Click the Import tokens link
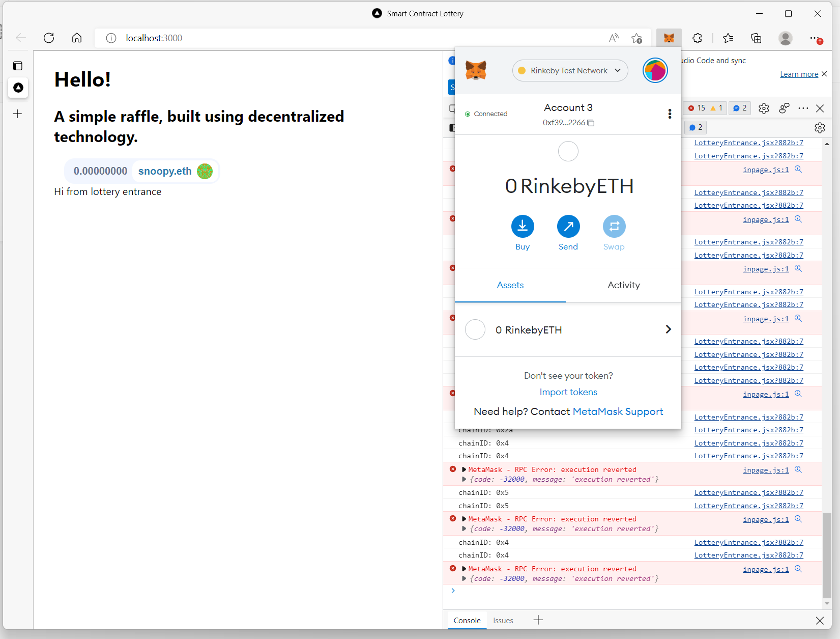Image resolution: width=840 pixels, height=639 pixels. 568,392
